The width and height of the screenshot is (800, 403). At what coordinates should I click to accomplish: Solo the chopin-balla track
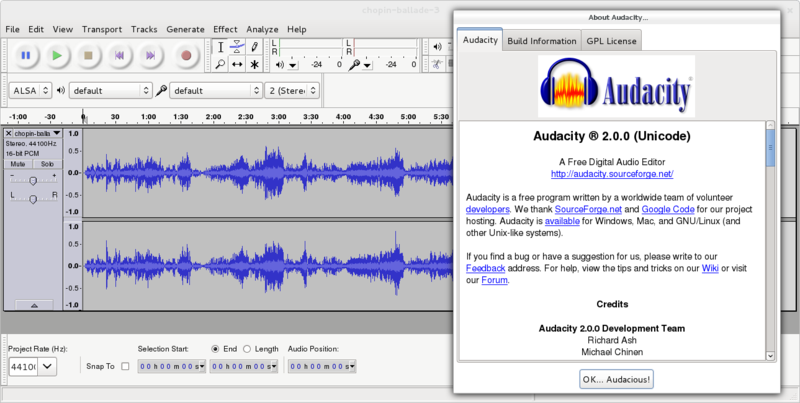(47, 164)
